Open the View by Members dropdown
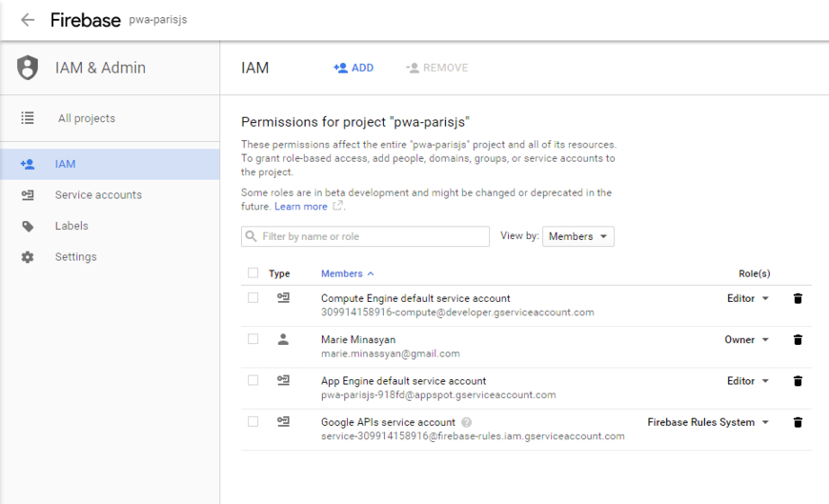Screen dimensions: 829x504 tap(577, 236)
